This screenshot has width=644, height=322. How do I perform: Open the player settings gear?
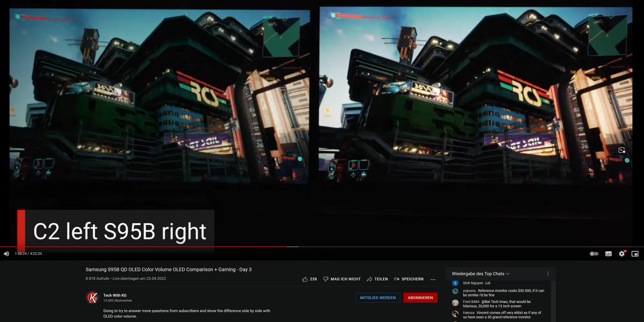[622, 254]
